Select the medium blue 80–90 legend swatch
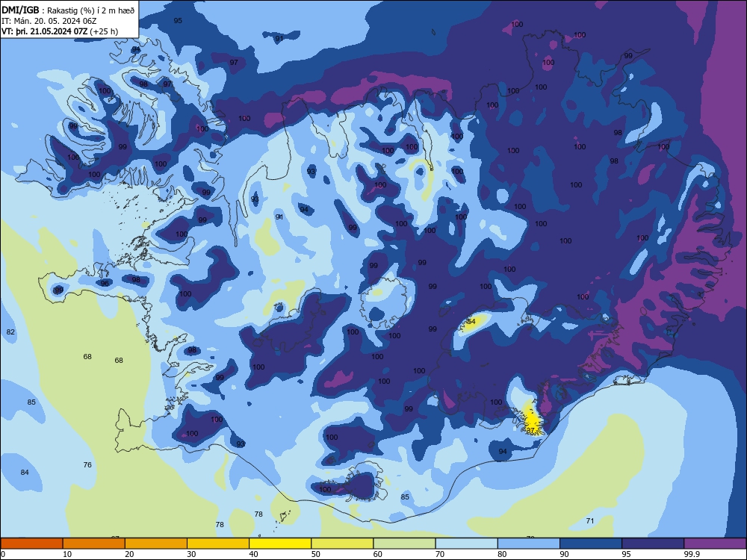The height and width of the screenshot is (560, 747). [529, 544]
